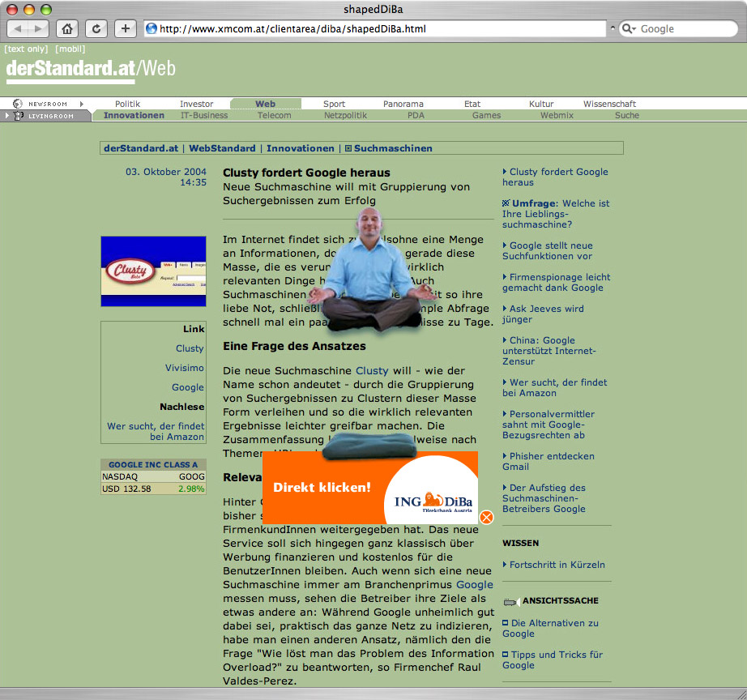
Task: Open the Umfrage Lieblingssuchmaschine poll link
Action: pyautogui.click(x=556, y=214)
